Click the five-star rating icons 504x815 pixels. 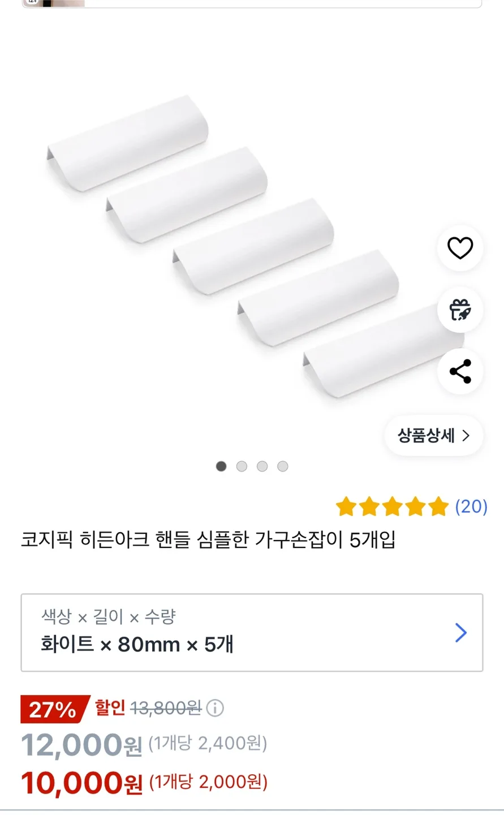(392, 507)
